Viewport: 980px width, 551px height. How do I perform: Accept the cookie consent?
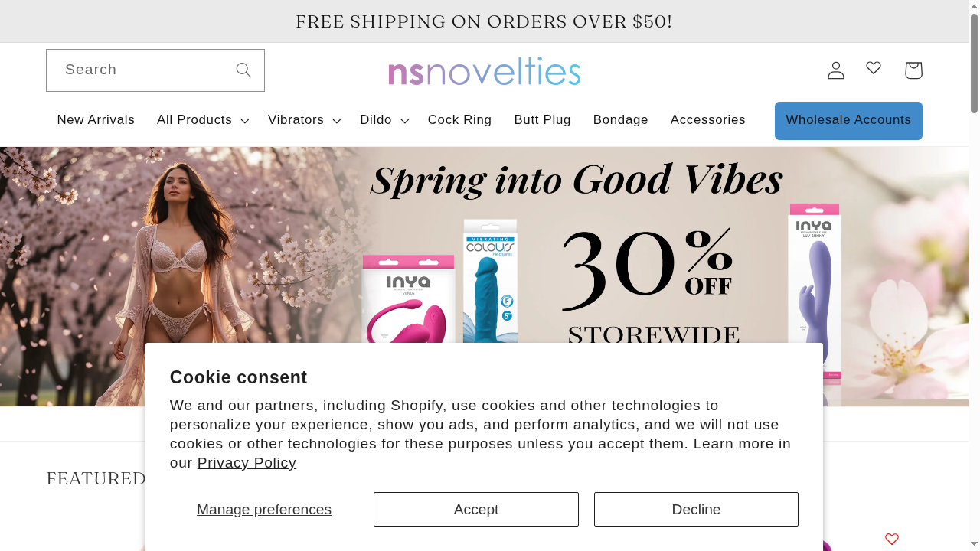(x=475, y=509)
